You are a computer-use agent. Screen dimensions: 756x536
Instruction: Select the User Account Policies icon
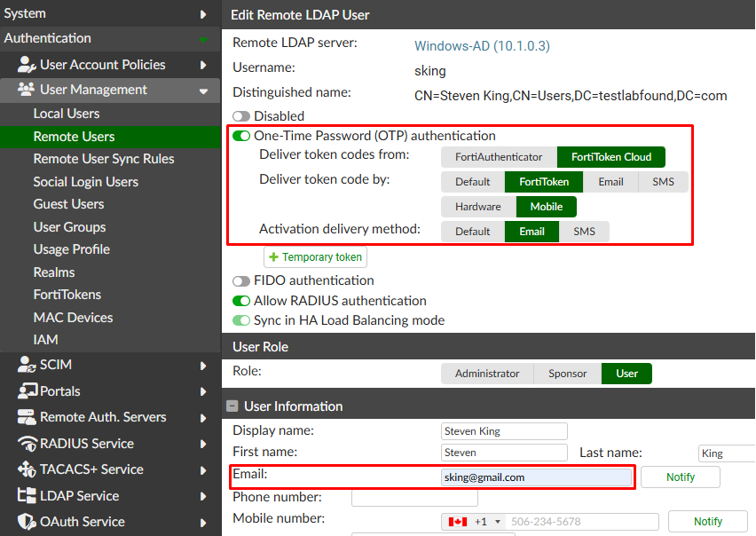[x=27, y=64]
